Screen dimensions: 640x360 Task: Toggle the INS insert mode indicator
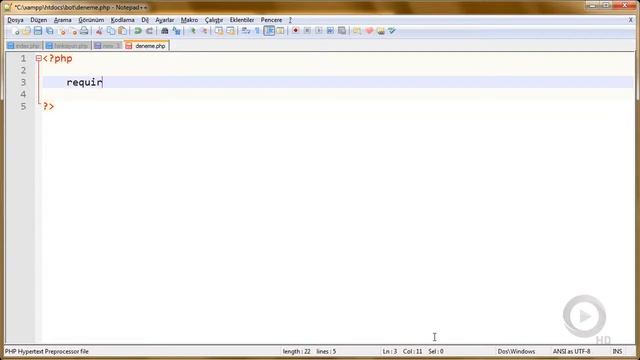pyautogui.click(x=617, y=351)
